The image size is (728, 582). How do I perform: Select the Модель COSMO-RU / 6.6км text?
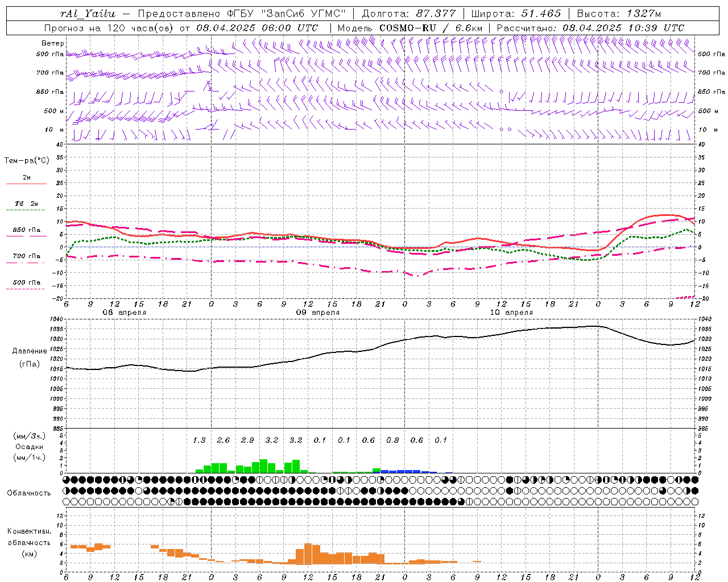point(410,28)
